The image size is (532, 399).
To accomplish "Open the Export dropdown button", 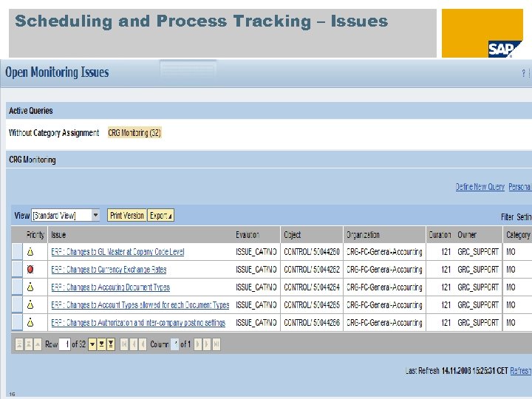I will [x=161, y=216].
